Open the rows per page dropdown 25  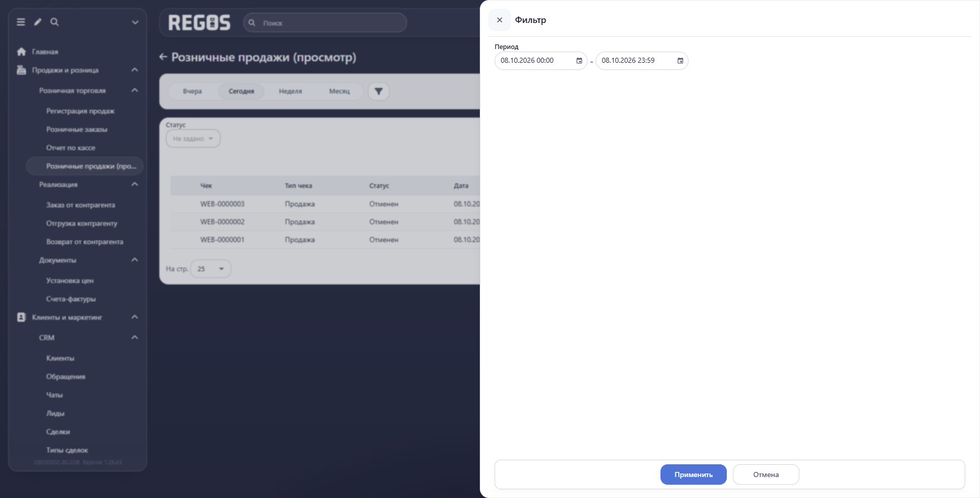click(211, 269)
